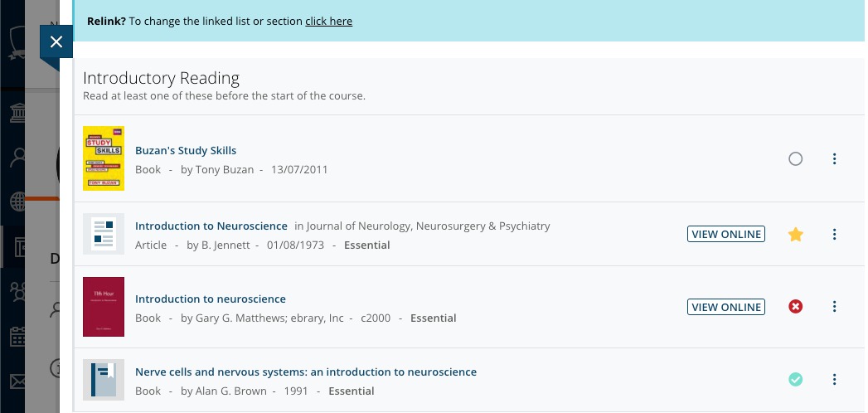Click the groups icon in sidebar
This screenshot has width=868, height=413.
coord(17,291)
